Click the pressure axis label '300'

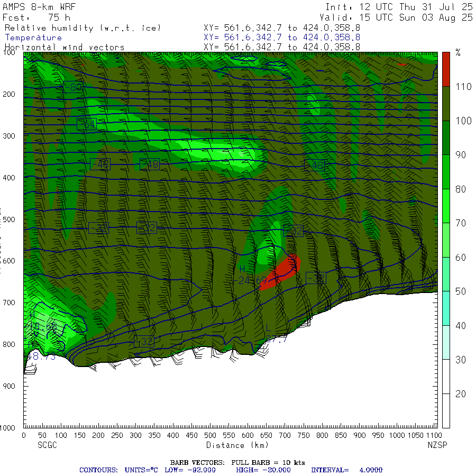[x=9, y=136]
